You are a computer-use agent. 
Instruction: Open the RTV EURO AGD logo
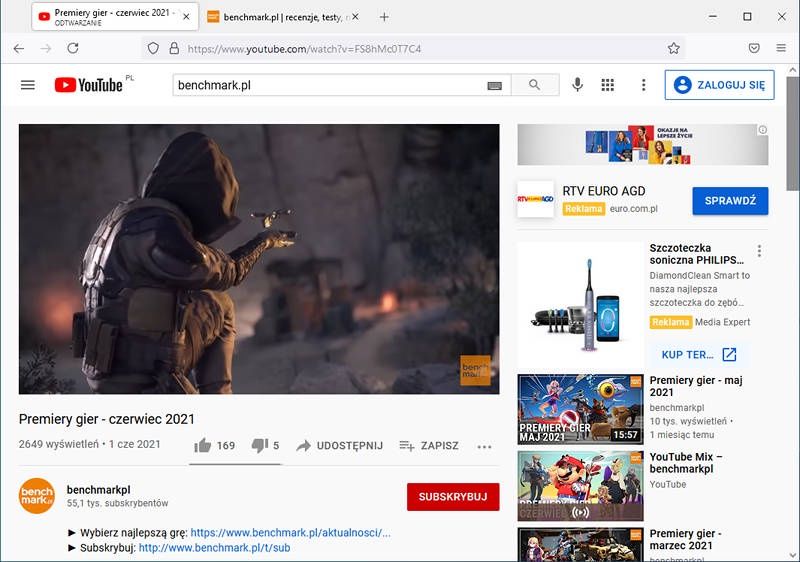(x=535, y=199)
